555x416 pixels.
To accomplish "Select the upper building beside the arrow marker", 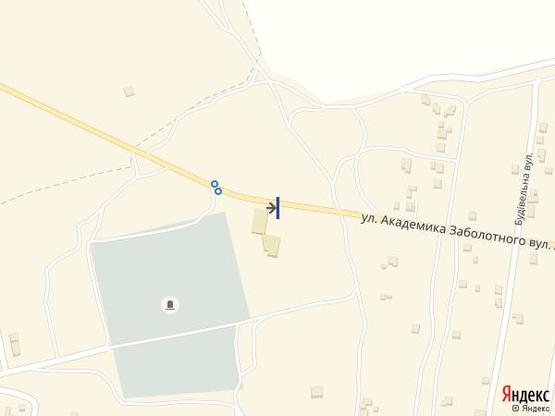I will (260, 222).
